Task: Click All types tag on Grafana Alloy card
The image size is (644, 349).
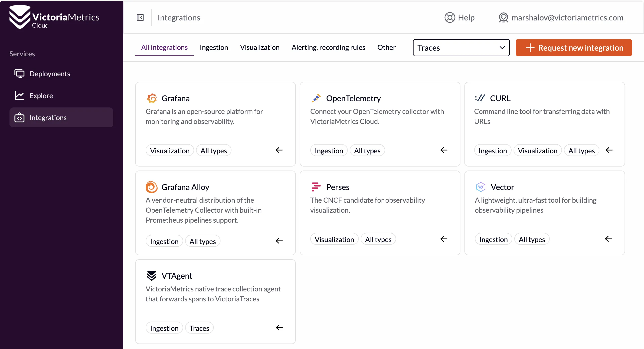Action: point(203,241)
